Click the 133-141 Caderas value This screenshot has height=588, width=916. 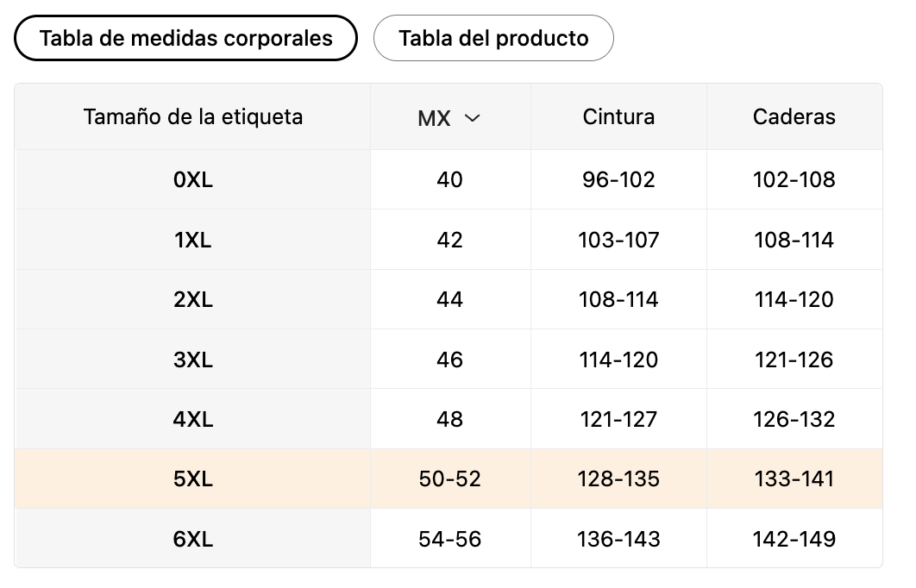(x=794, y=479)
